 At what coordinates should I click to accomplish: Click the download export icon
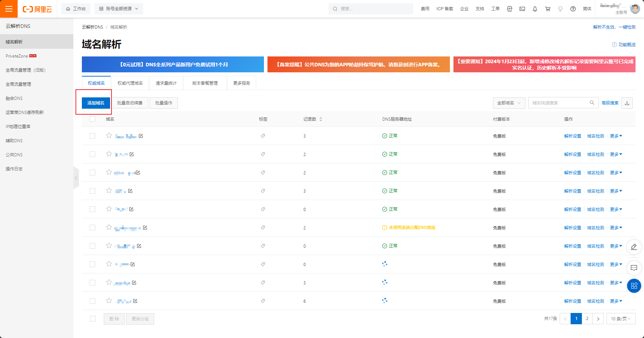(627, 103)
